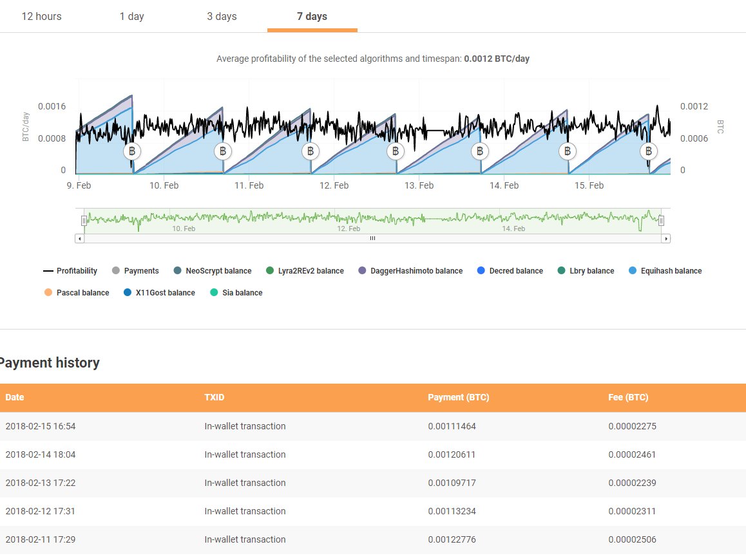Image resolution: width=746 pixels, height=560 pixels.
Task: Click the Fee (BTC) column header
Action: point(628,397)
